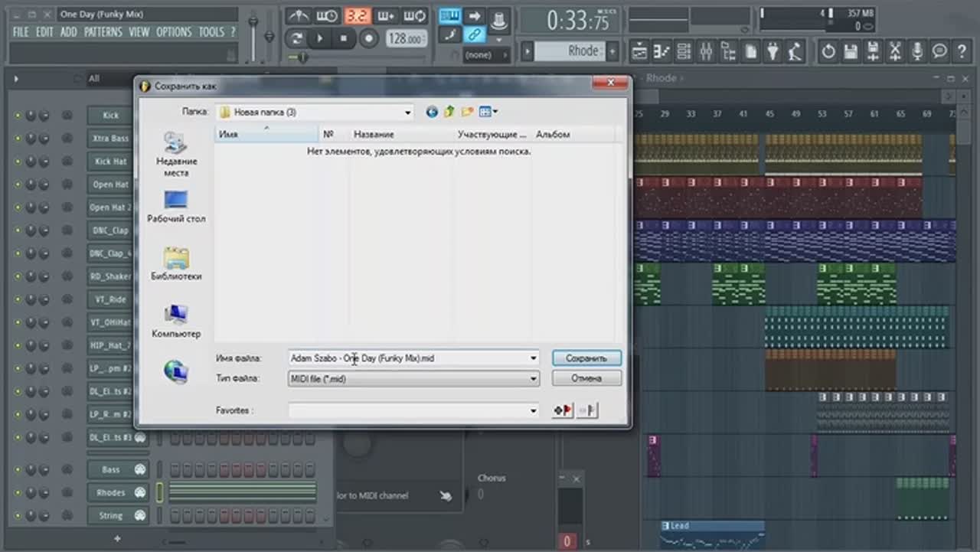The height and width of the screenshot is (552, 980).
Task: Click the playlist view icon
Action: [639, 51]
